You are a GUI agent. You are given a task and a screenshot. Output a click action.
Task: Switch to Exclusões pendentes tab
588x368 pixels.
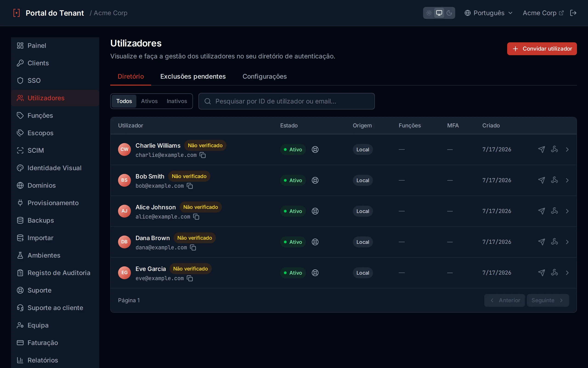coord(193,76)
